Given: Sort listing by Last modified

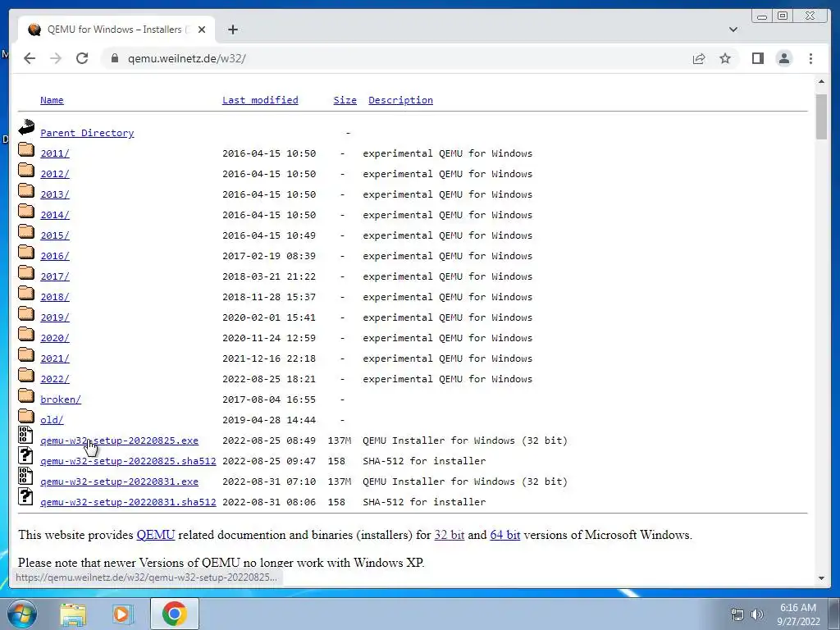Looking at the screenshot, I should (x=260, y=100).
